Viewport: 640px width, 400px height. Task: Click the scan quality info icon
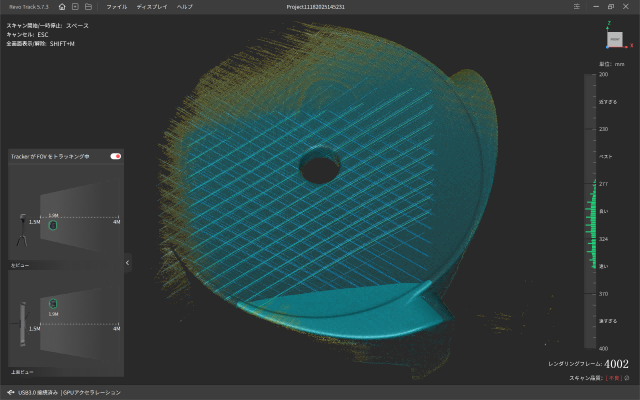click(x=626, y=378)
